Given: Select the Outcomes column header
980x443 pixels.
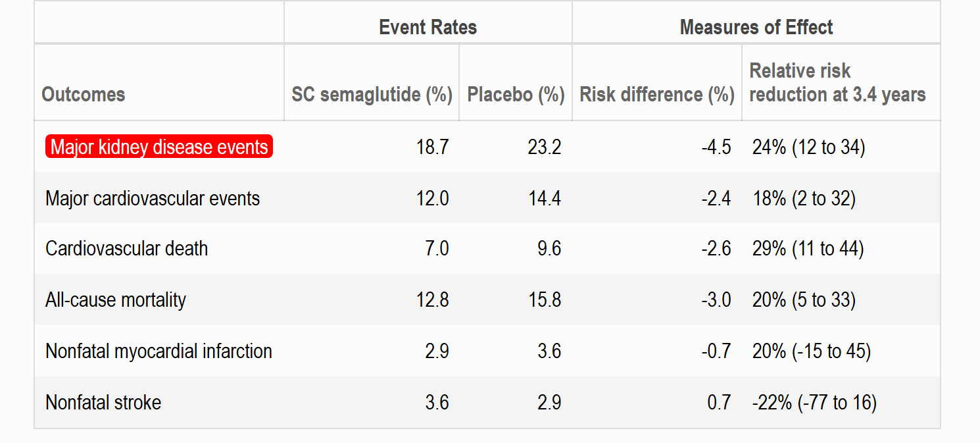Looking at the screenshot, I should [x=84, y=94].
